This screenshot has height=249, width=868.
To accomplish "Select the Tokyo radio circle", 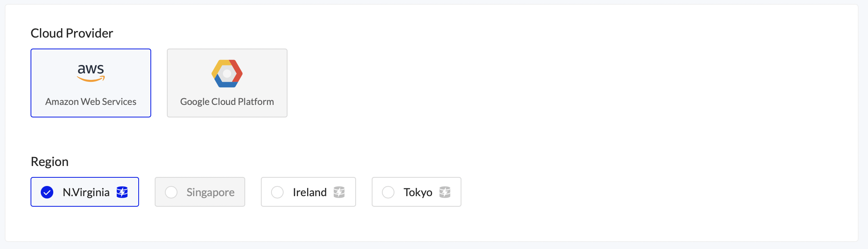I will (x=388, y=192).
